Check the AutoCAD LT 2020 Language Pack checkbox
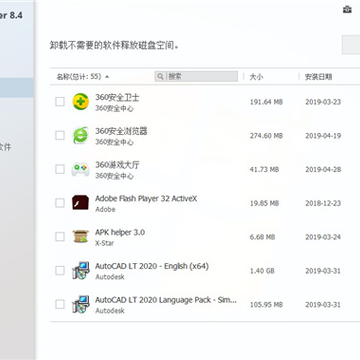The image size is (360, 360). (60, 304)
